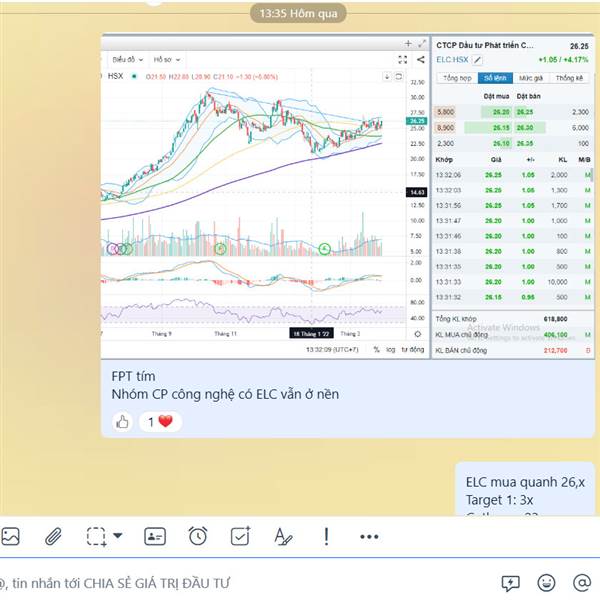Image resolution: width=600 pixels, height=600 pixels.
Task: Click the KL MUA chủ động value 406,100
Action: coord(555,335)
